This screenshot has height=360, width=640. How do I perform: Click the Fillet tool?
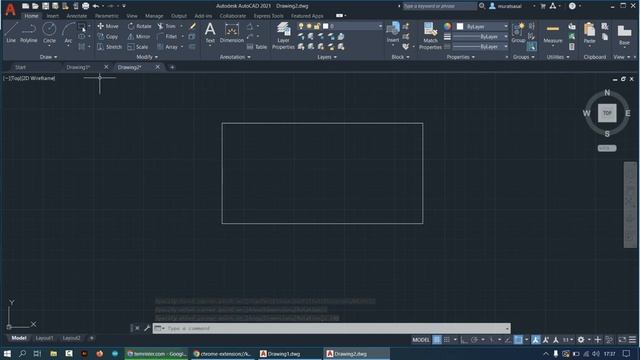coord(167,36)
